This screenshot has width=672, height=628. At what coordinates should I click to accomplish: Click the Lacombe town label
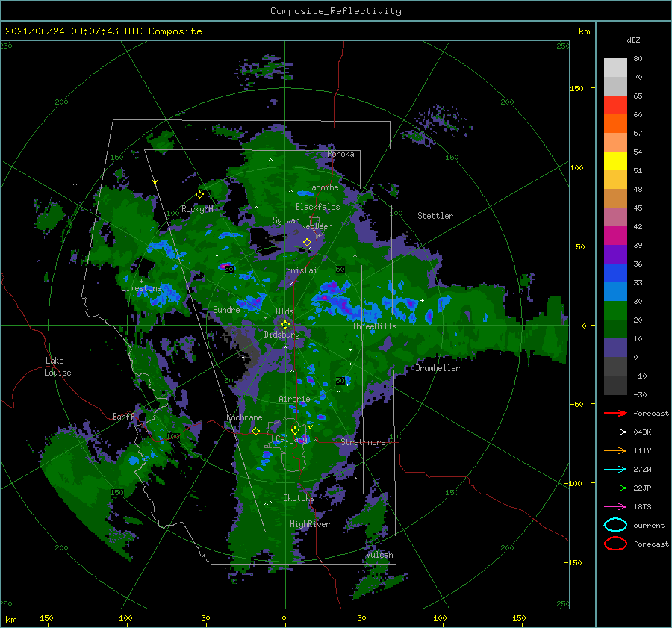(323, 187)
